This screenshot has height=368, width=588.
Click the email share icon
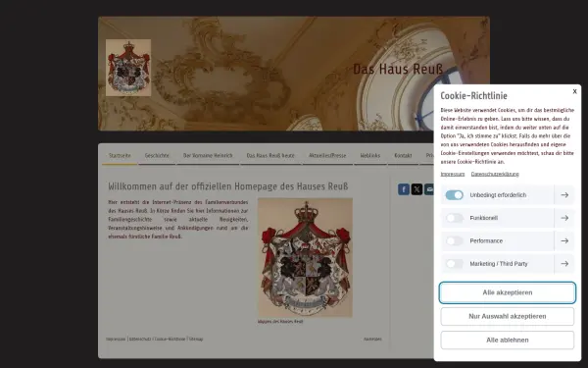[x=429, y=189]
